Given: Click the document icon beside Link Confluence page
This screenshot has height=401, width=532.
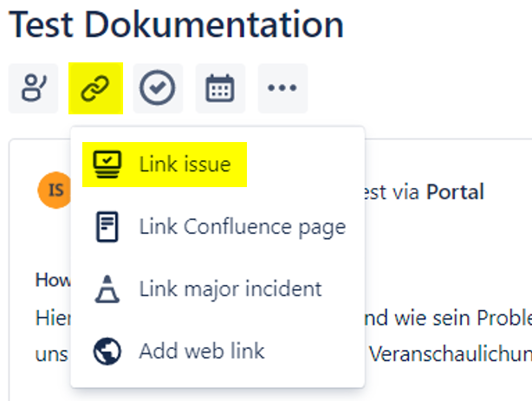Looking at the screenshot, I should (107, 227).
